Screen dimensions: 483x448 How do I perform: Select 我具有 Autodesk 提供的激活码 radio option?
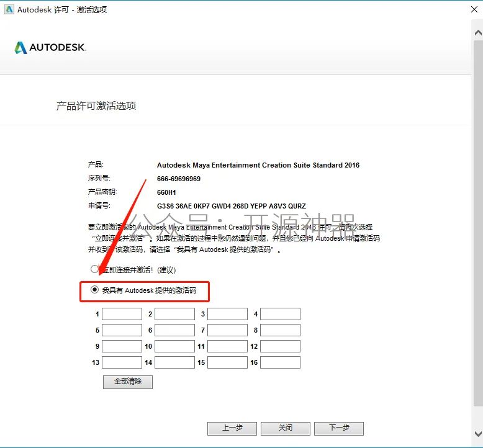coord(94,290)
